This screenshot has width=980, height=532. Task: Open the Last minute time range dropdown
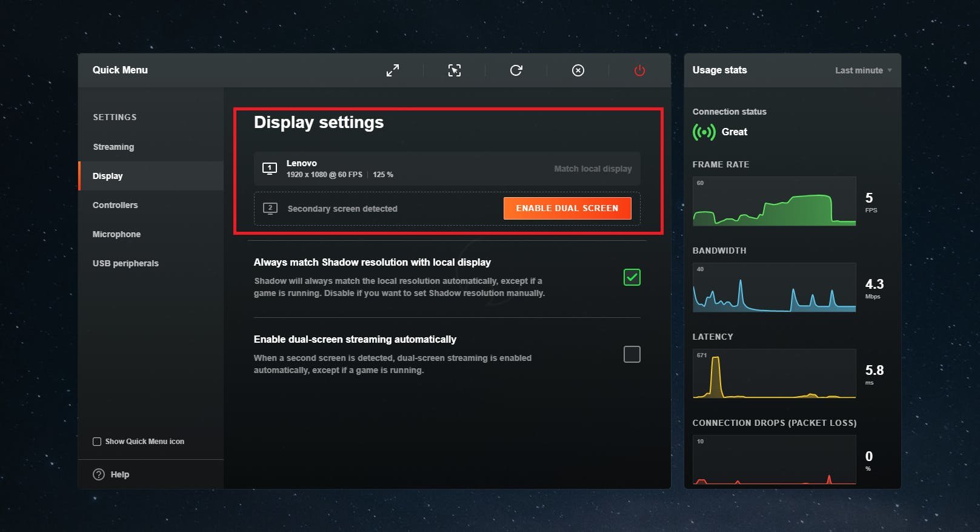863,70
